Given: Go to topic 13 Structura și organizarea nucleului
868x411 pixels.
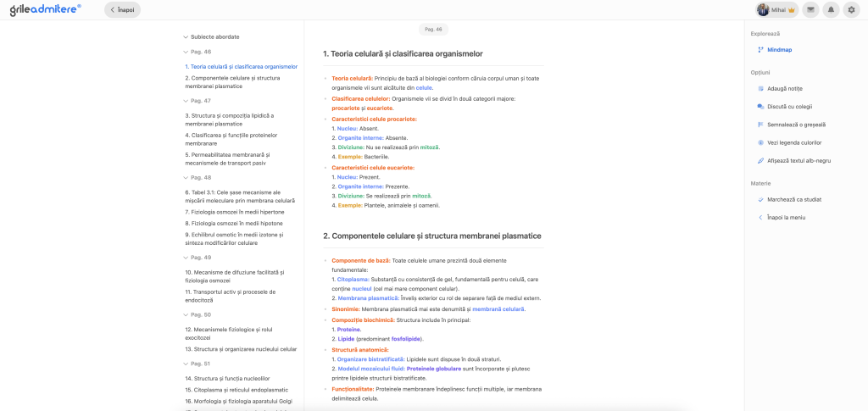Looking at the screenshot, I should coord(241,348).
